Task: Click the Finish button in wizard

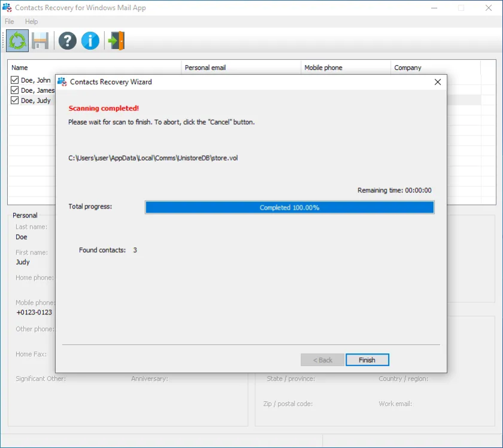Action: [x=367, y=360]
